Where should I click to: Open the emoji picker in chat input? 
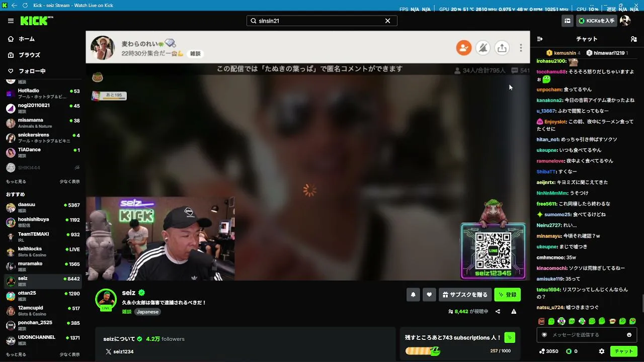click(629, 335)
